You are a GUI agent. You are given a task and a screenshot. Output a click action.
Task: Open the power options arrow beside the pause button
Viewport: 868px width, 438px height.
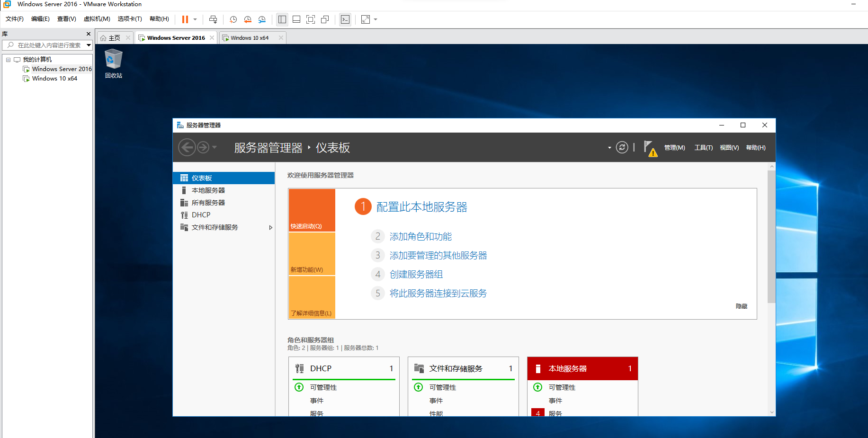pos(195,19)
